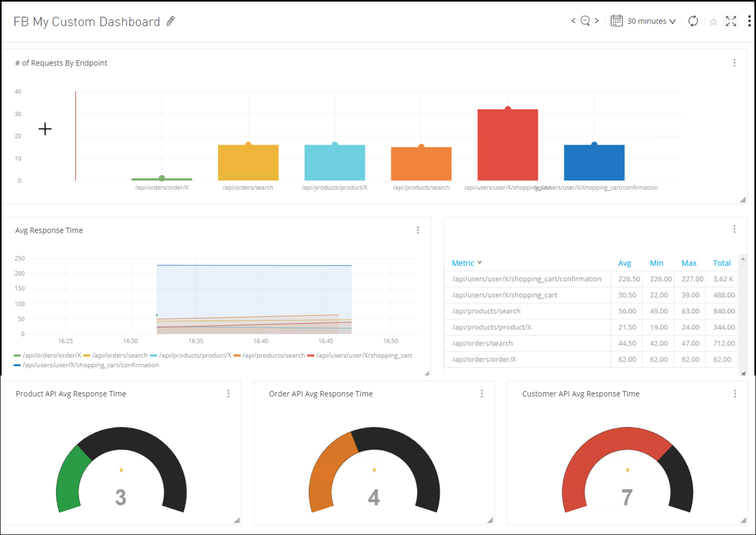Image resolution: width=756 pixels, height=535 pixels.
Task: Open menu for Requests By Endpoint widget
Action: [734, 63]
